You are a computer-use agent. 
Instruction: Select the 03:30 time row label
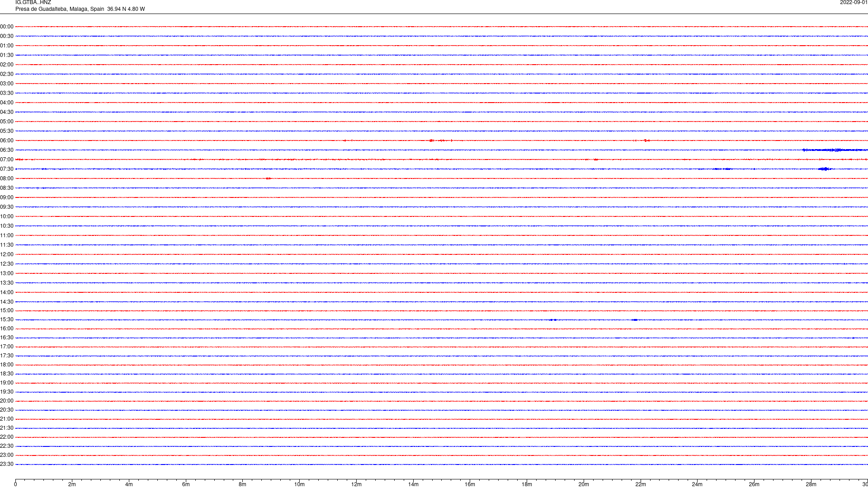pyautogui.click(x=7, y=93)
